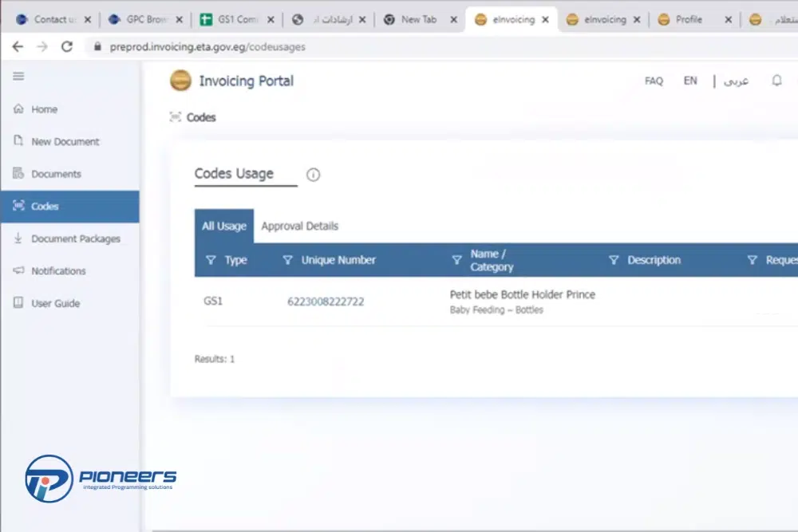Switch to the Profile browser tab
The width and height of the screenshot is (798, 532).
[688, 20]
